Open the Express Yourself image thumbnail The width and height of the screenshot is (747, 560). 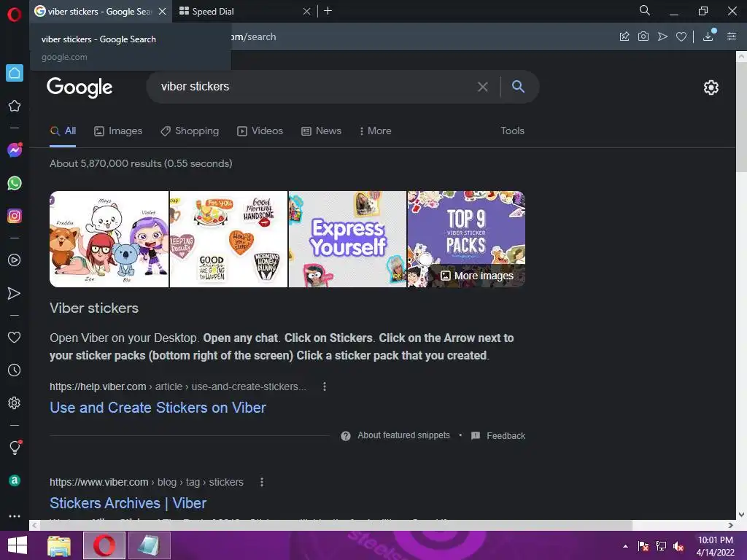(347, 239)
